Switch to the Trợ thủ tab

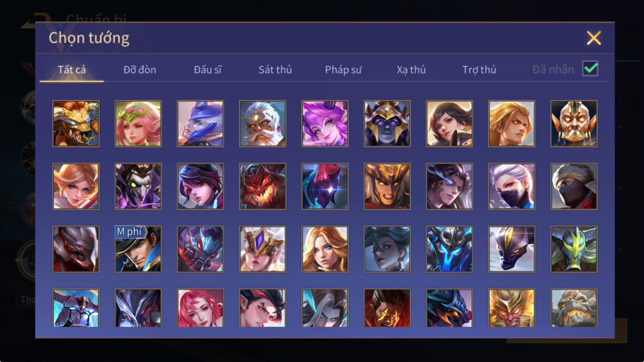pyautogui.click(x=479, y=70)
